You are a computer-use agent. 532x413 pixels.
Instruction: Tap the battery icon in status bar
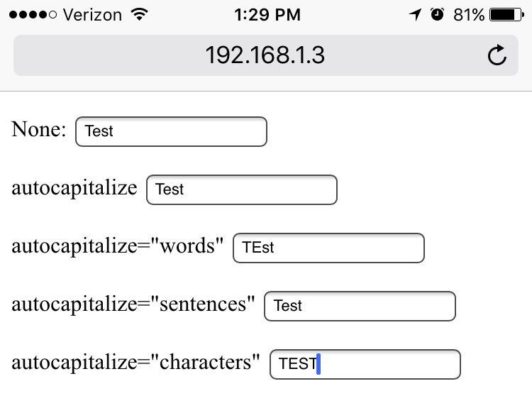[506, 14]
